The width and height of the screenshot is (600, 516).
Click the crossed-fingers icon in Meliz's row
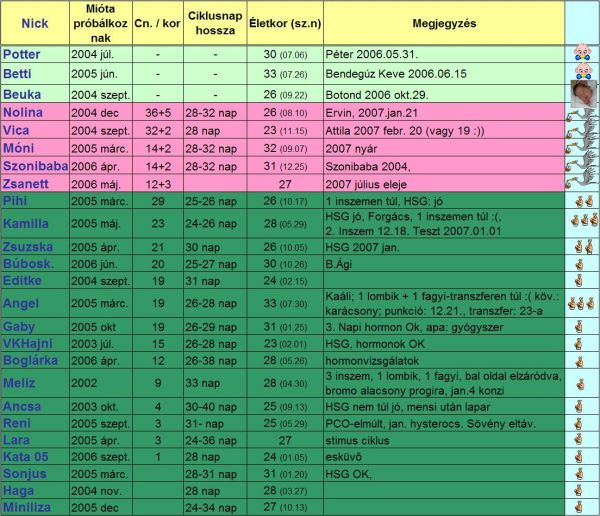point(580,382)
